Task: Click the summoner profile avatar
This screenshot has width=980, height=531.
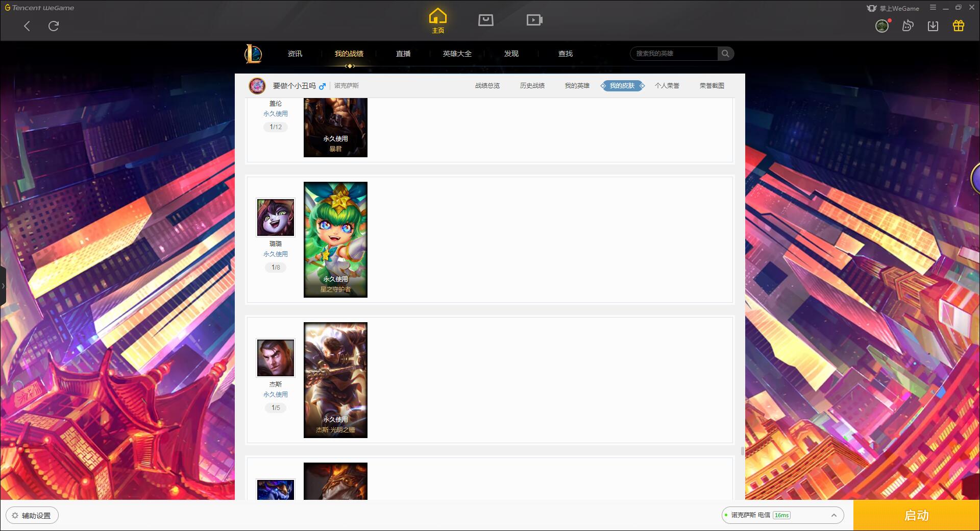Action: 257,86
